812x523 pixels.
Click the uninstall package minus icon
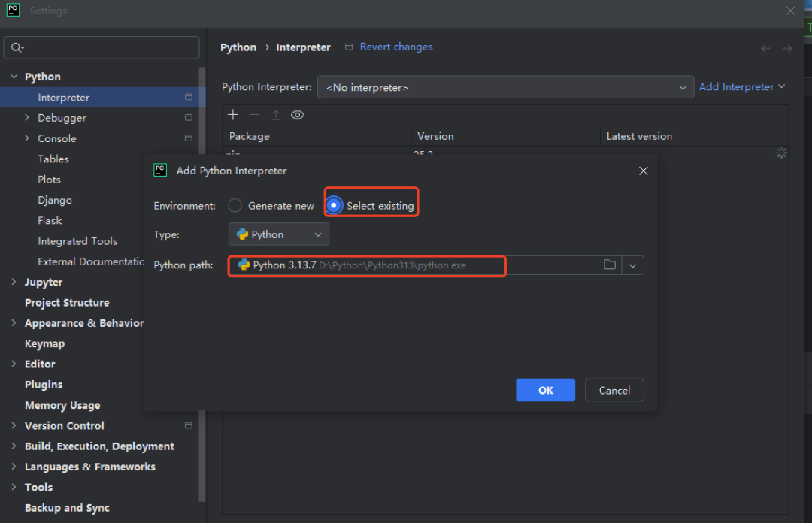point(254,115)
